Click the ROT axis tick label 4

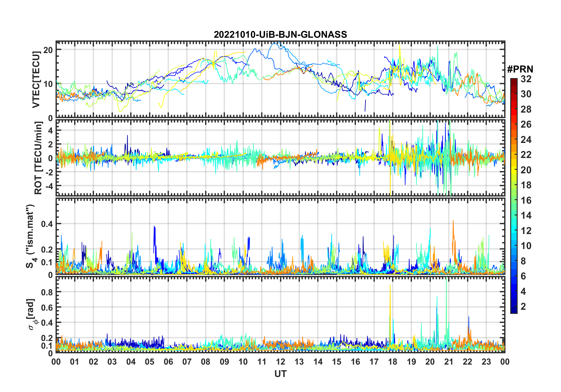pyautogui.click(x=50, y=130)
